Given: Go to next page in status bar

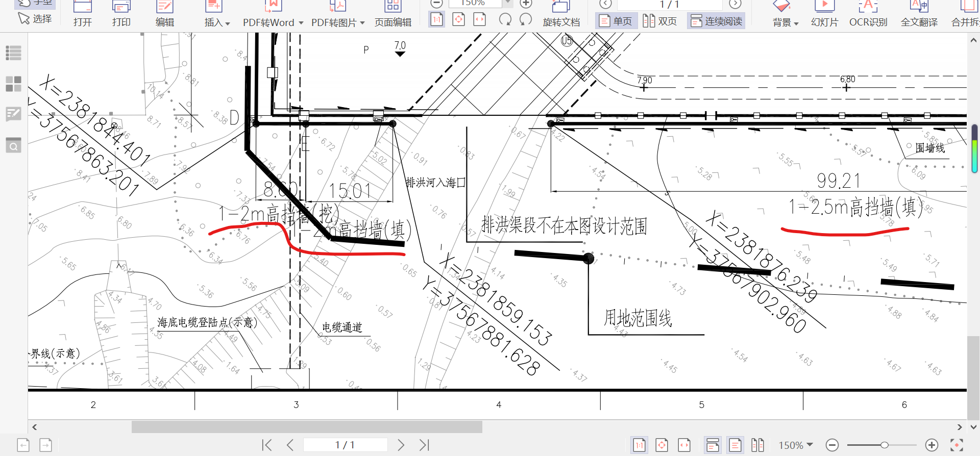Looking at the screenshot, I should click(401, 445).
